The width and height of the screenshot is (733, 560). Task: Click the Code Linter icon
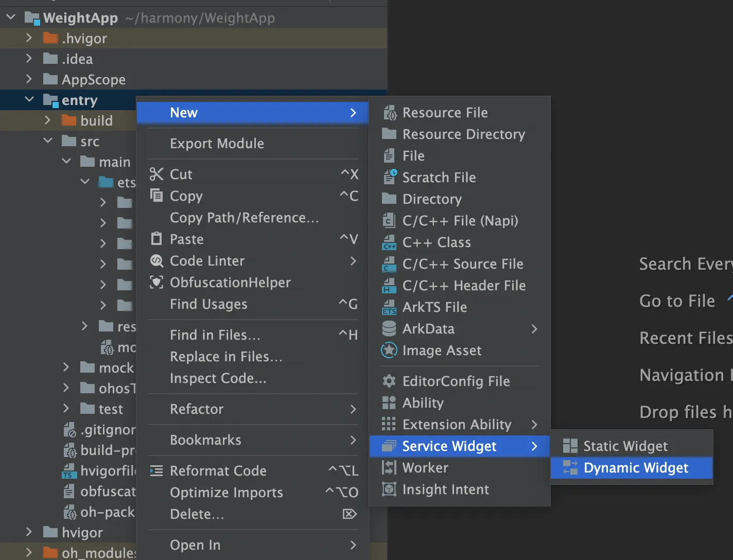point(156,261)
